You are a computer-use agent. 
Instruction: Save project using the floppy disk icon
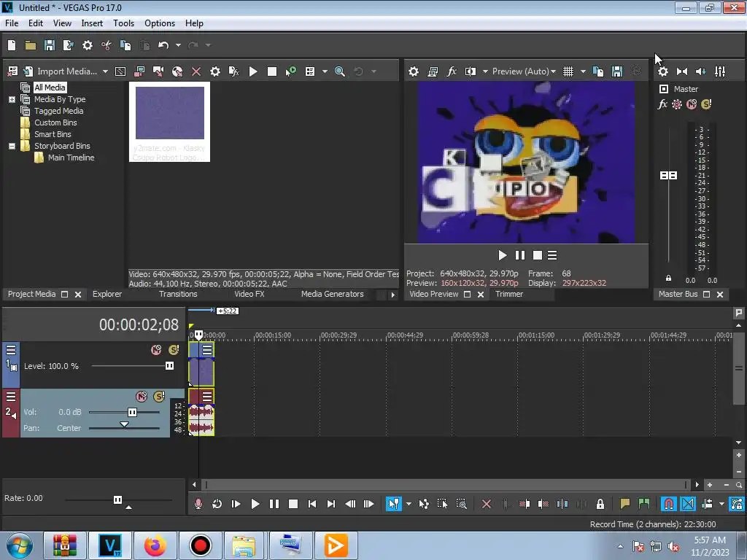click(x=50, y=45)
